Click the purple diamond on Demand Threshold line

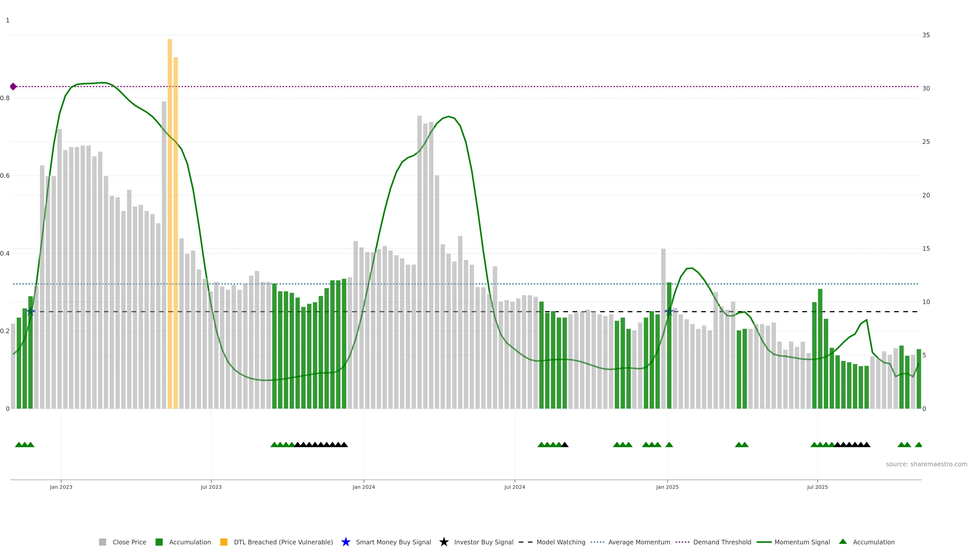(x=13, y=87)
